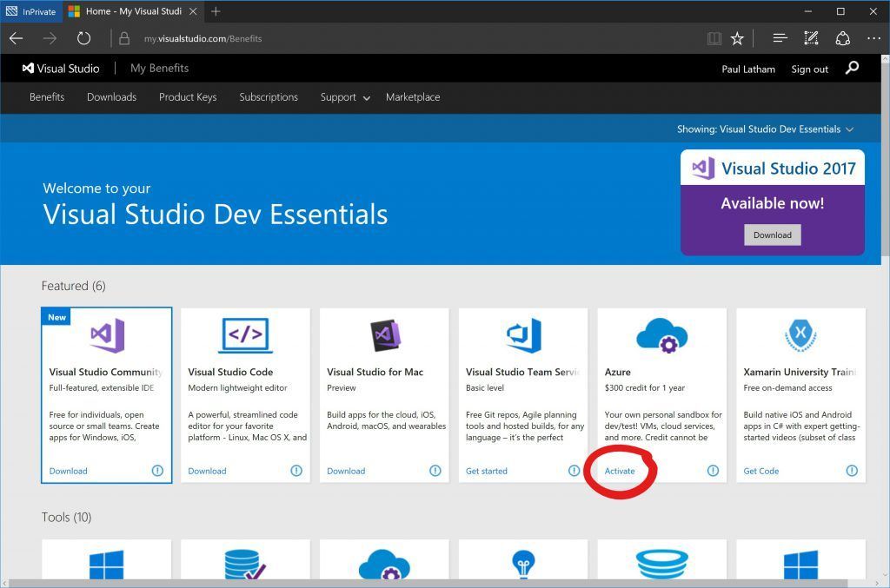Open info icon on Visual Studio Code card

click(x=296, y=471)
